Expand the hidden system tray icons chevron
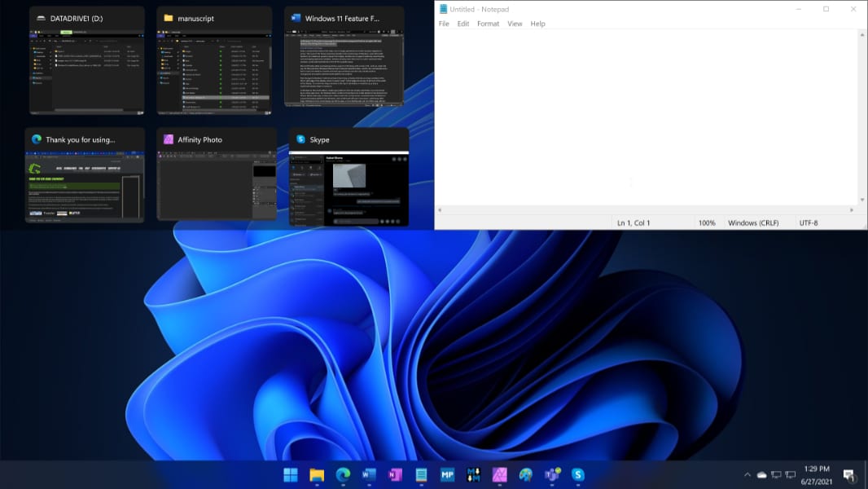Screen dimensions: 868x489 coord(747,475)
